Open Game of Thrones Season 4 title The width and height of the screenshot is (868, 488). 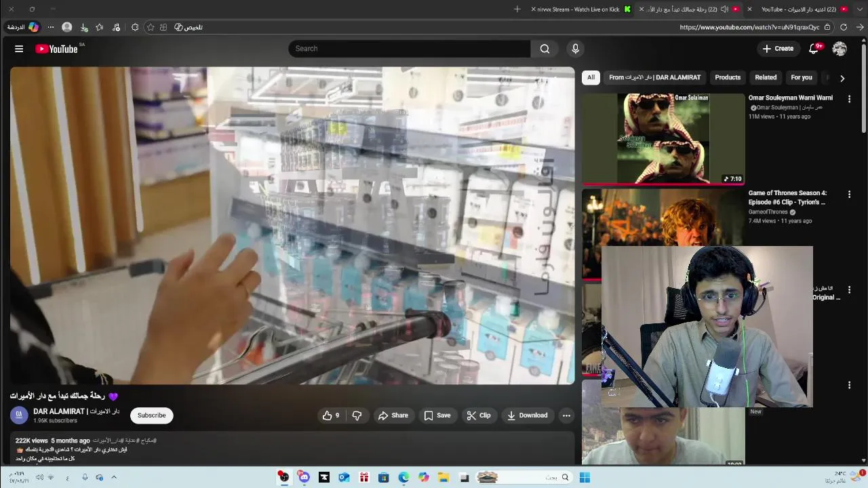[787, 197]
